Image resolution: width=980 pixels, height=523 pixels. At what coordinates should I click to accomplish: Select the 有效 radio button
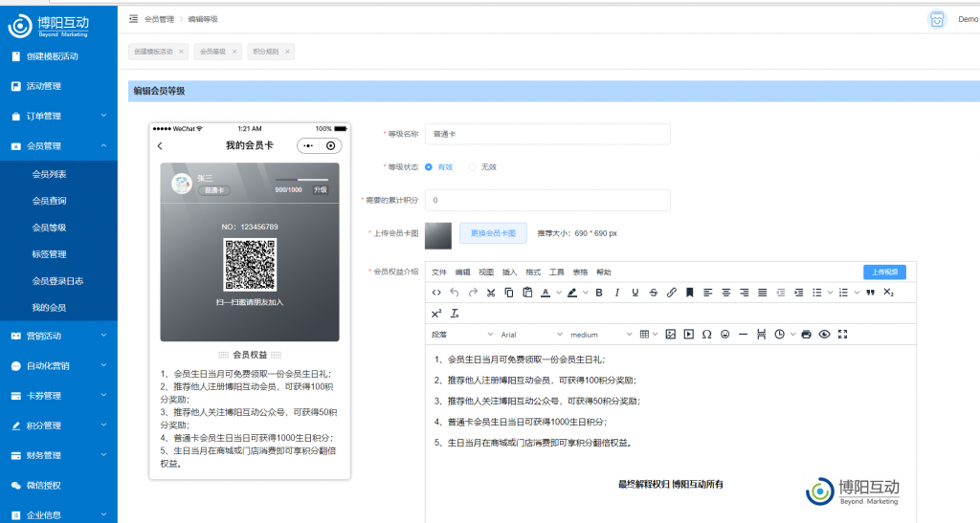tap(429, 166)
